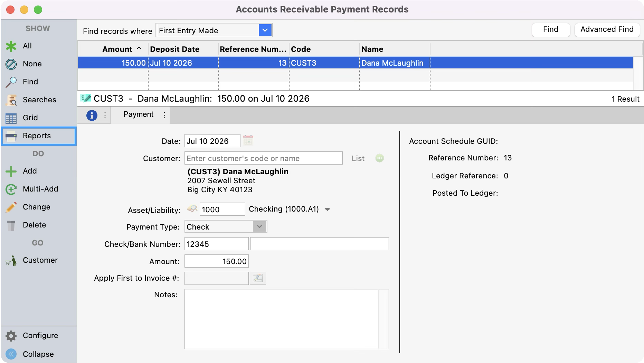Image resolution: width=644 pixels, height=363 pixels.
Task: Open the info tab options dots
Action: tap(105, 115)
